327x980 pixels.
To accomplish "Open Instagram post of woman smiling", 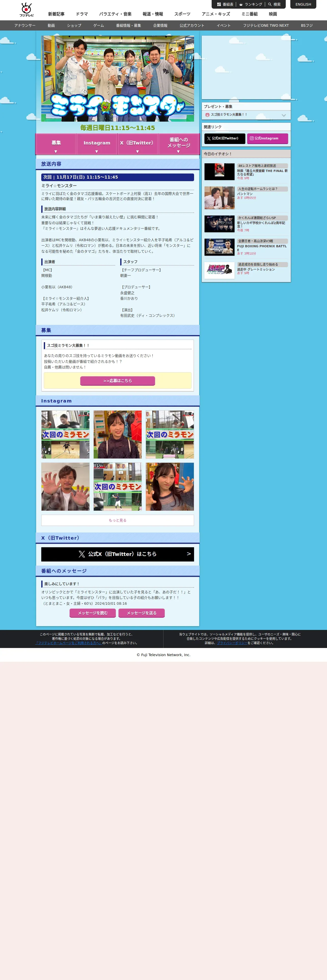I will coord(118,435).
